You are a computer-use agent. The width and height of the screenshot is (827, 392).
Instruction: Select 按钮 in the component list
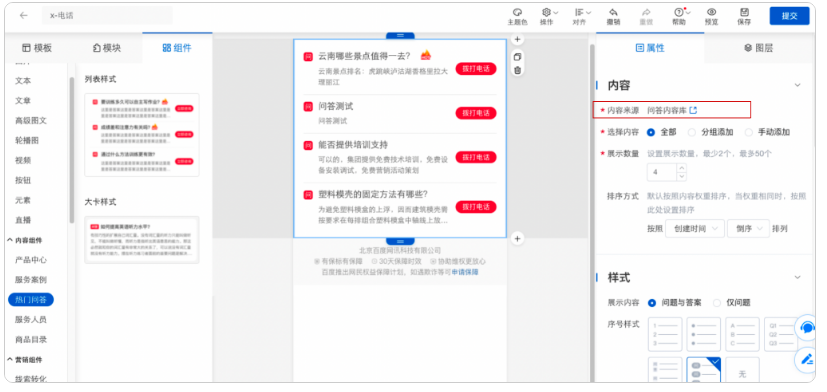(x=23, y=180)
